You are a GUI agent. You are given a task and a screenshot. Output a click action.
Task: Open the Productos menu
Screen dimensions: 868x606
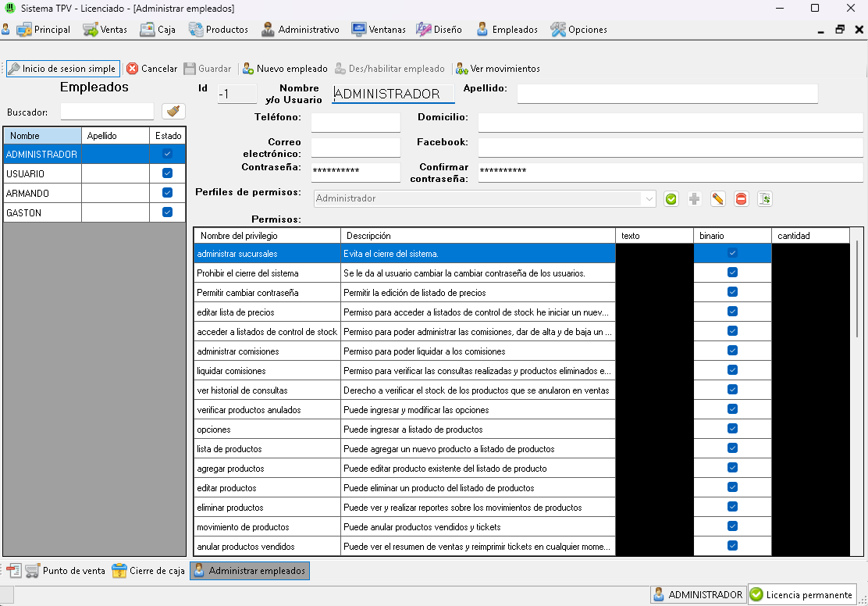(x=218, y=30)
